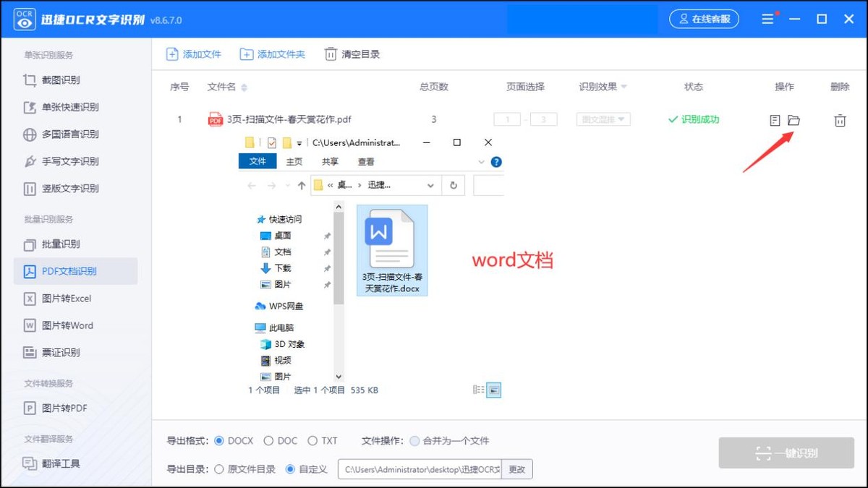Open output folder icon in 操作 column
The height and width of the screenshot is (488, 868).
tap(793, 120)
